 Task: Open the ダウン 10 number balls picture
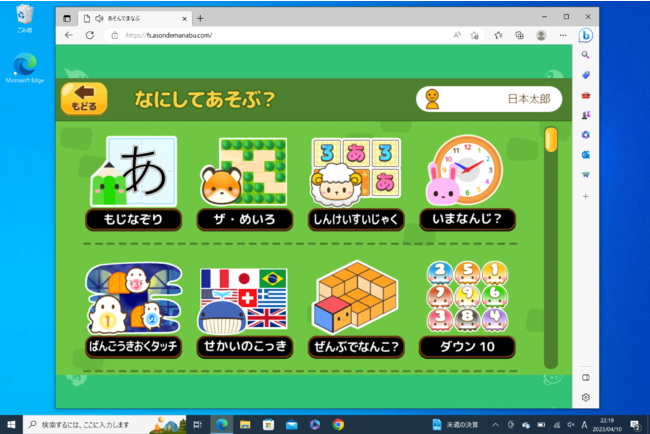(467, 296)
